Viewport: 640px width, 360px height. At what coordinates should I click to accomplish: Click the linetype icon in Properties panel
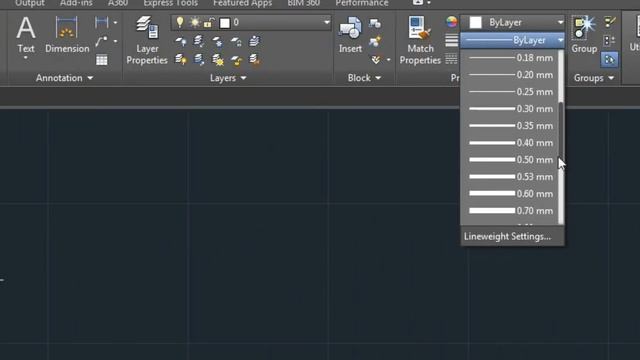[x=451, y=59]
